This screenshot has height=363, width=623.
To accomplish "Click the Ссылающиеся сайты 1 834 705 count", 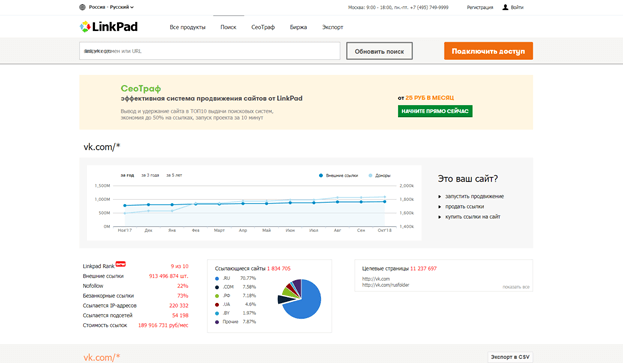I will coord(279,268).
